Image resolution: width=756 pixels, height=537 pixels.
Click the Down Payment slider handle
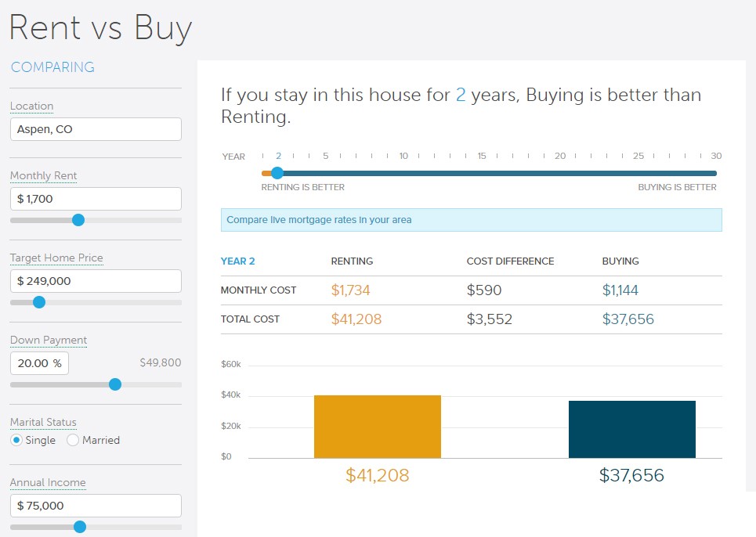[x=115, y=384]
